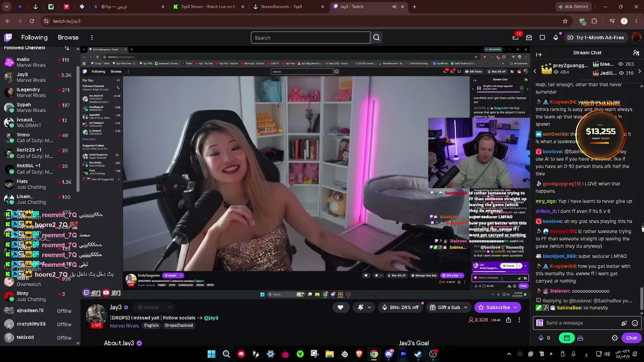Screen dimensions: 644x362
Task: Open Ask Gemini in the browser
Action: pos(573,7)
